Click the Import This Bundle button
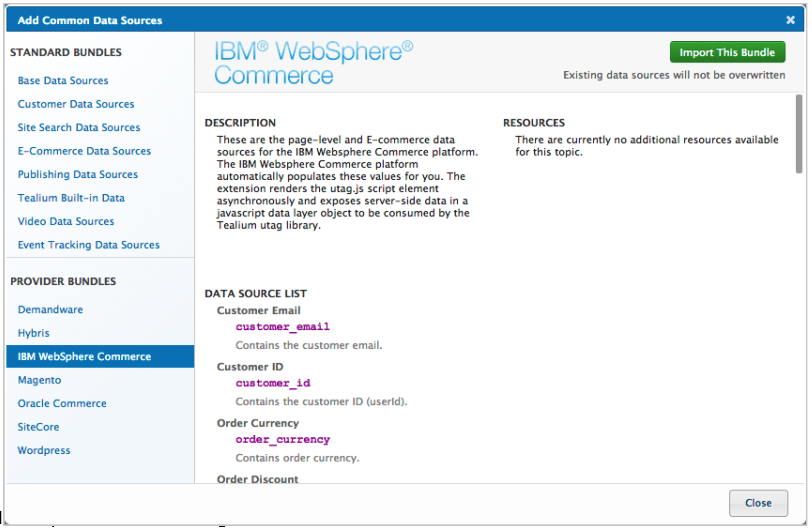812x530 pixels. pyautogui.click(x=727, y=52)
